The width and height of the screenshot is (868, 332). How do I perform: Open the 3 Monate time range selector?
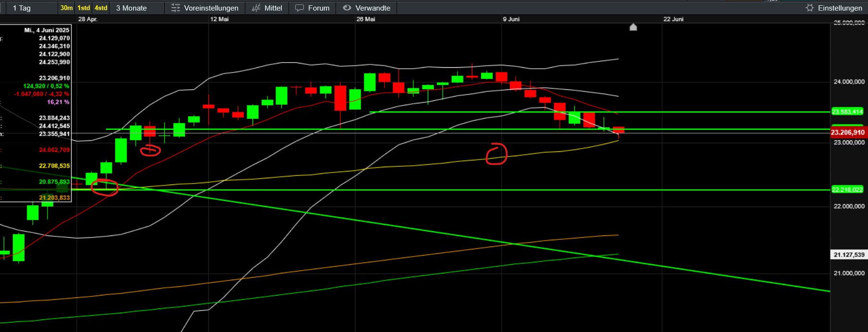[132, 8]
